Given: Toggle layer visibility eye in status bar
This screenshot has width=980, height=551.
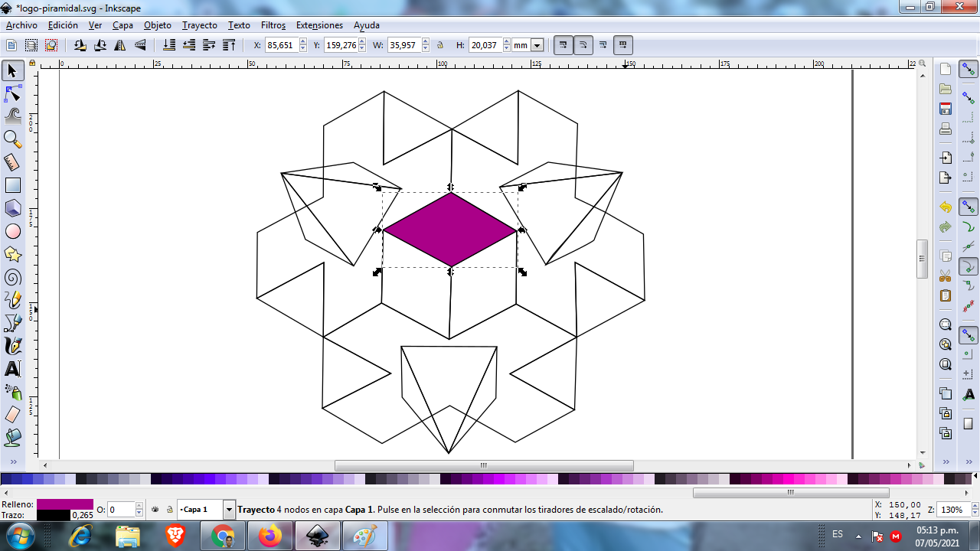Looking at the screenshot, I should pyautogui.click(x=155, y=509).
